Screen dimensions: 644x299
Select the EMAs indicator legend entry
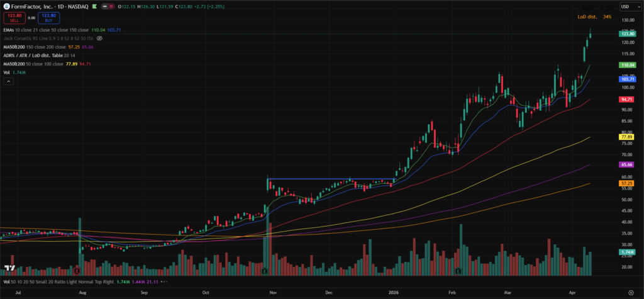click(x=9, y=30)
